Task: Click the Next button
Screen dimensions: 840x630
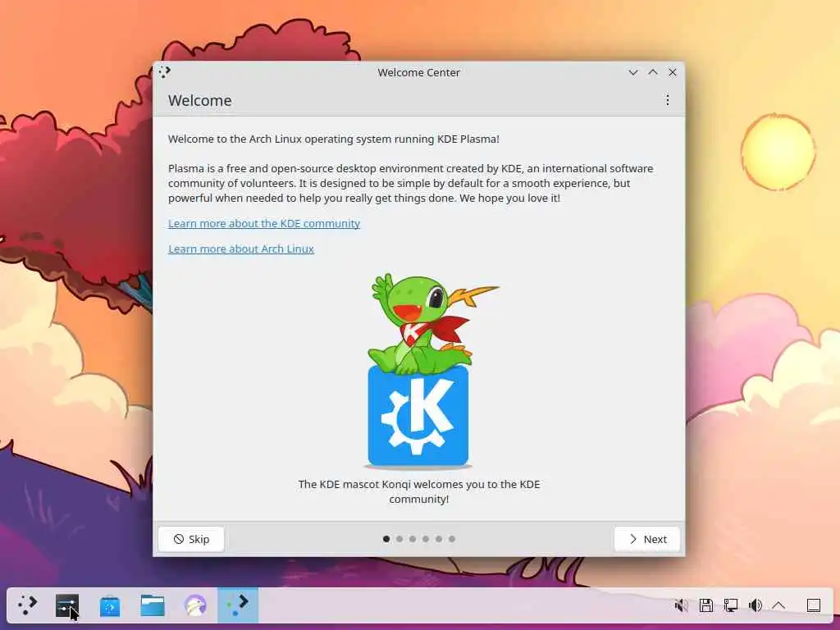Action: [x=647, y=539]
